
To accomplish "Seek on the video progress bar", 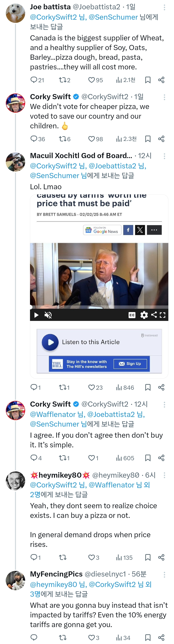I will (x=99, y=307).
